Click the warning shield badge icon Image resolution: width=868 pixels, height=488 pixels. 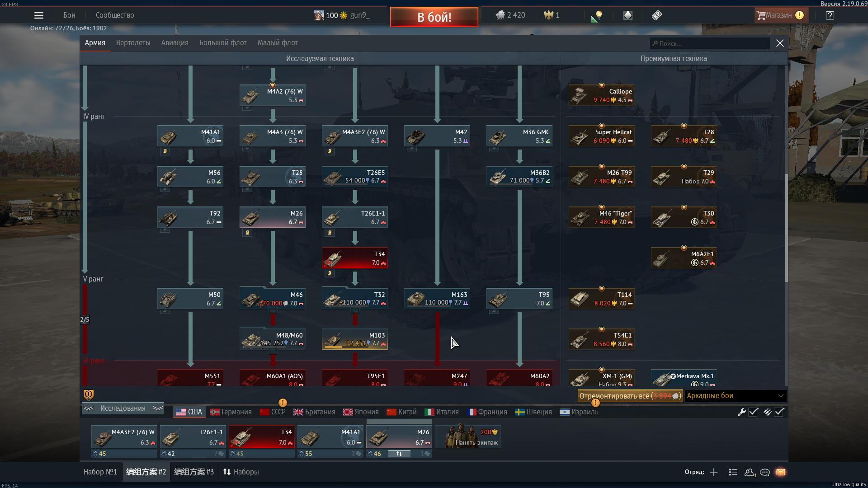(x=89, y=395)
